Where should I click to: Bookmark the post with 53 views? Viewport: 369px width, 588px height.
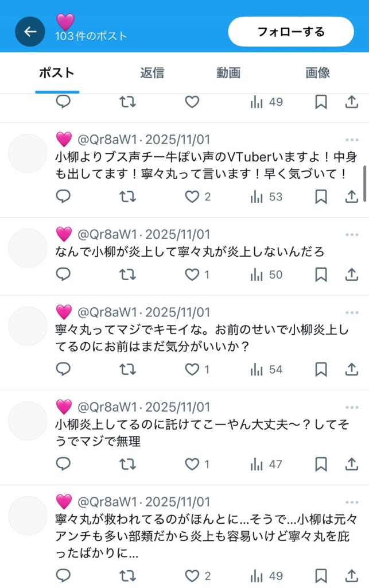[x=321, y=196]
